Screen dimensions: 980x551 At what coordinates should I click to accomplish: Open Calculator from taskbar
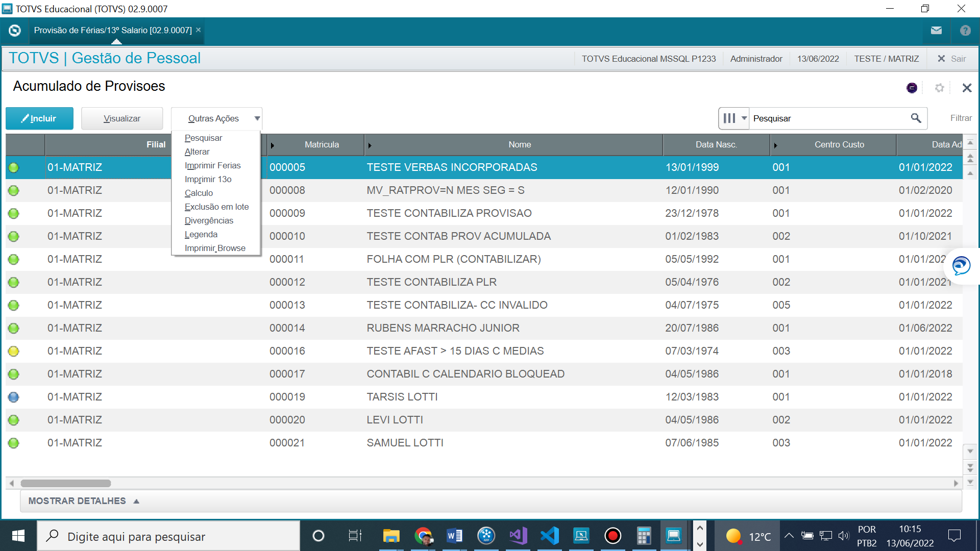tap(644, 536)
